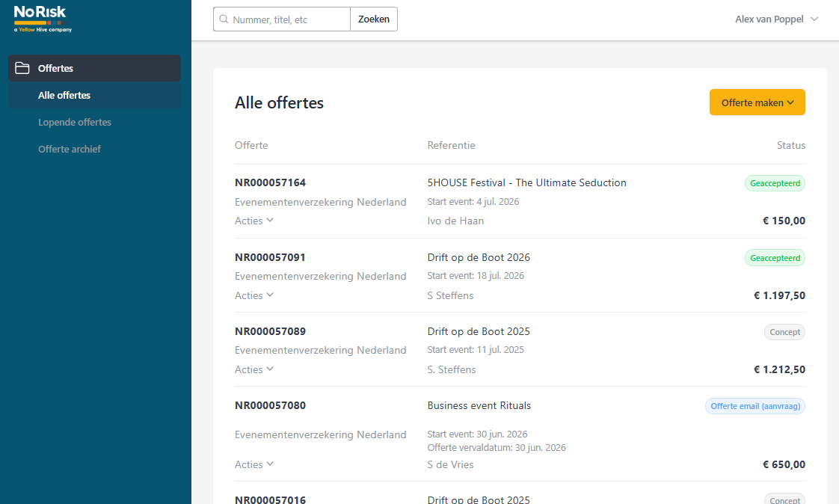Image resolution: width=839 pixels, height=504 pixels.
Task: Open the Offerte maken dropdown button
Action: (x=757, y=102)
